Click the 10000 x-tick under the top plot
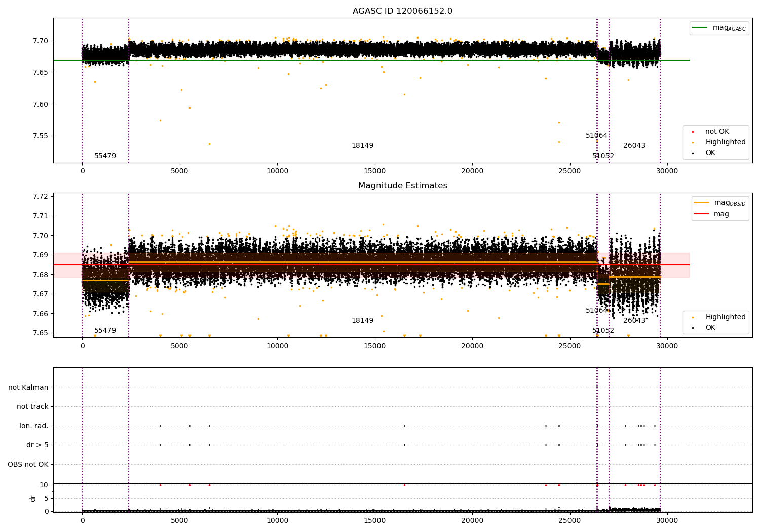Screen dimensions: 760x532 277,171
